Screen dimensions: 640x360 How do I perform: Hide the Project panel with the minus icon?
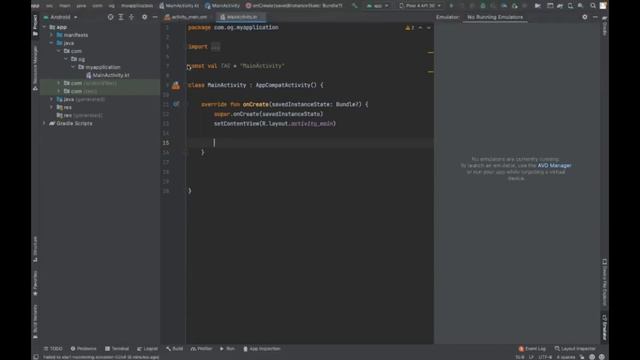pyautogui.click(x=155, y=17)
